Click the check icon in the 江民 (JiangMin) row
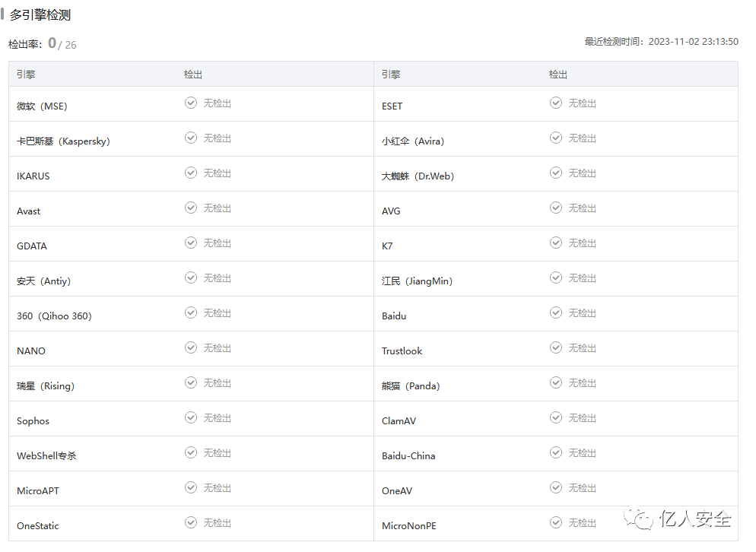 556,278
